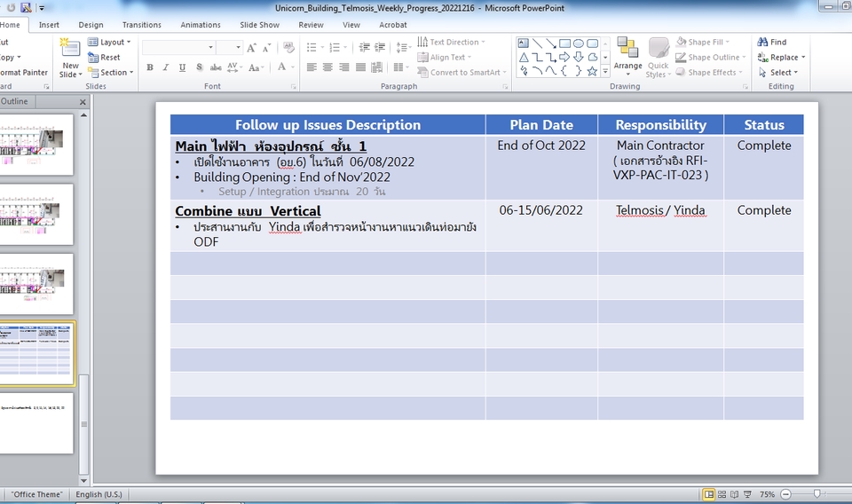Open the Slide Show tab
The width and height of the screenshot is (852, 504).
(260, 25)
